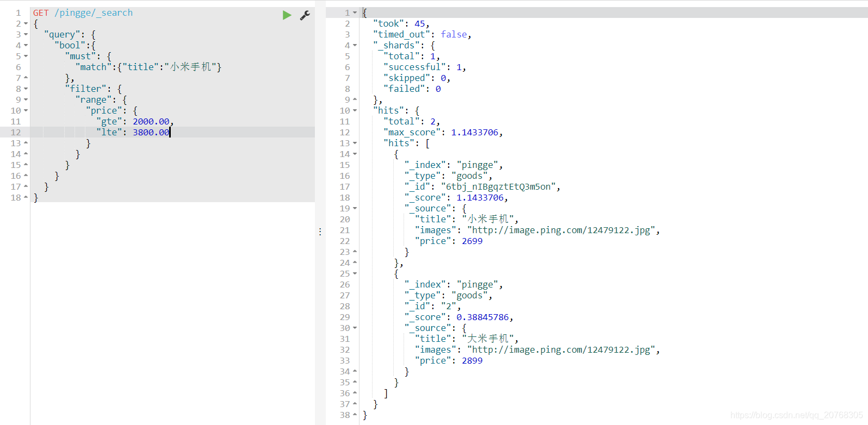The height and width of the screenshot is (425, 868).
Task: Collapse the "must" block at request line 5
Action: [26, 57]
